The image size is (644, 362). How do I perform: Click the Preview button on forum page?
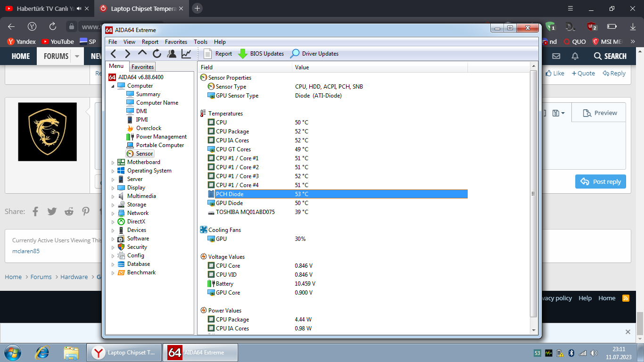pyautogui.click(x=600, y=113)
